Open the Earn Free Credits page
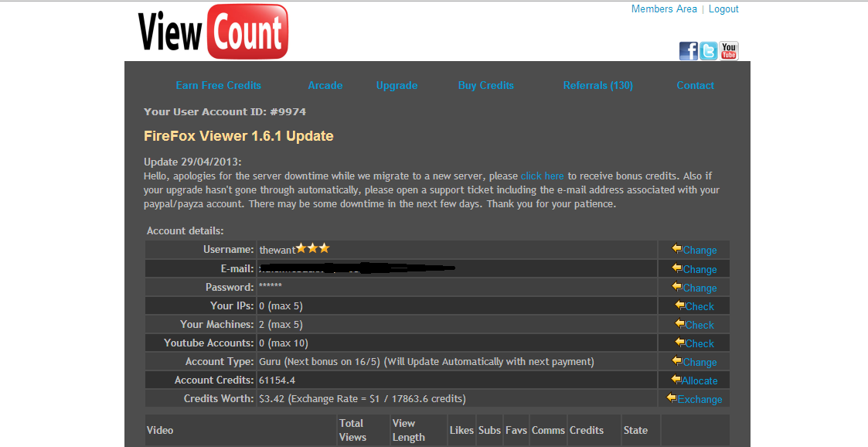The width and height of the screenshot is (868, 447). [x=218, y=85]
